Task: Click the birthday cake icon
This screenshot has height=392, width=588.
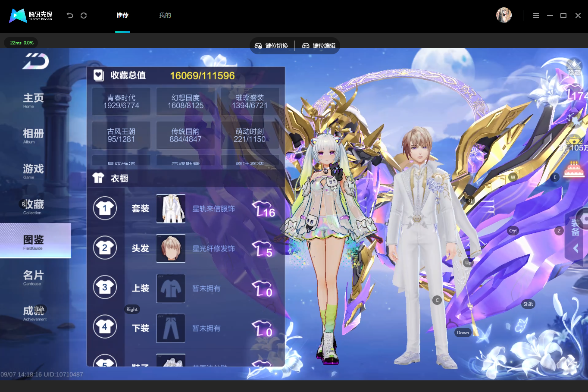Action: (574, 169)
